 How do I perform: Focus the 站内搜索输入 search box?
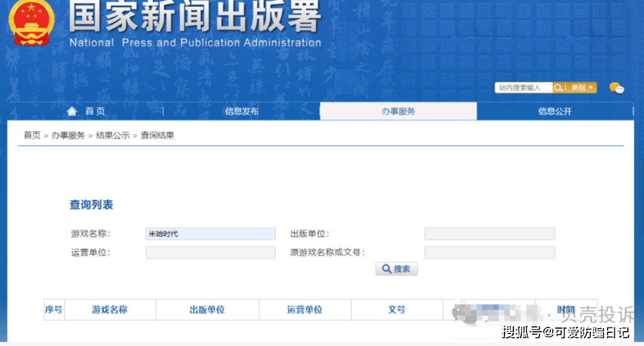pos(523,88)
